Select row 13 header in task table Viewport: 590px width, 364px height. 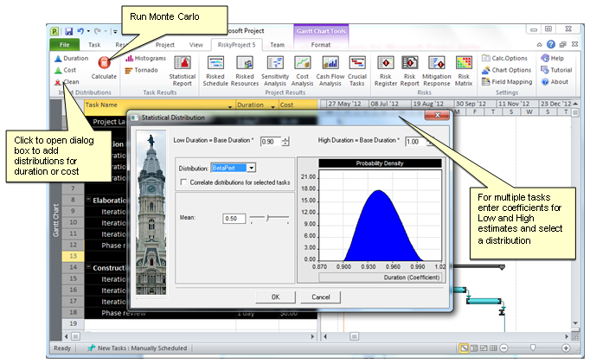73,256
